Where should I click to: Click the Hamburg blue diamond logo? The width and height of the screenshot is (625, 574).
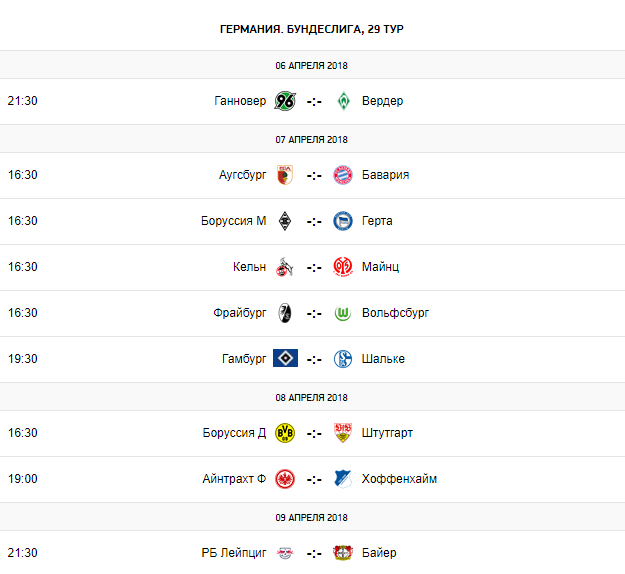pos(285,359)
